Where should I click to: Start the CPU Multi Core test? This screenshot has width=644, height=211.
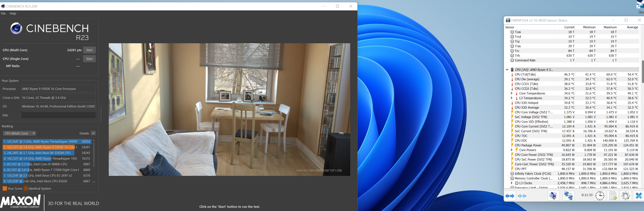[89, 50]
